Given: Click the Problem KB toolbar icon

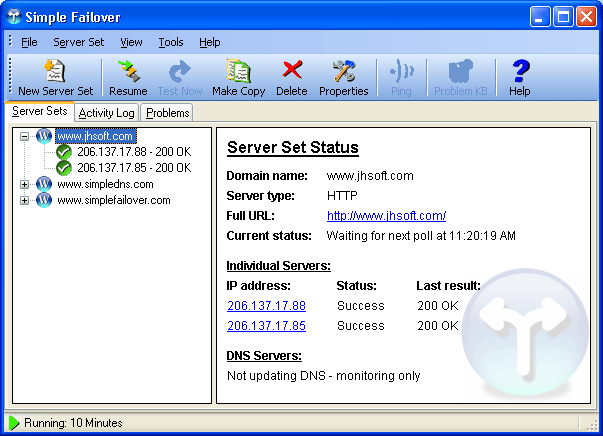Looking at the screenshot, I should point(460,71).
